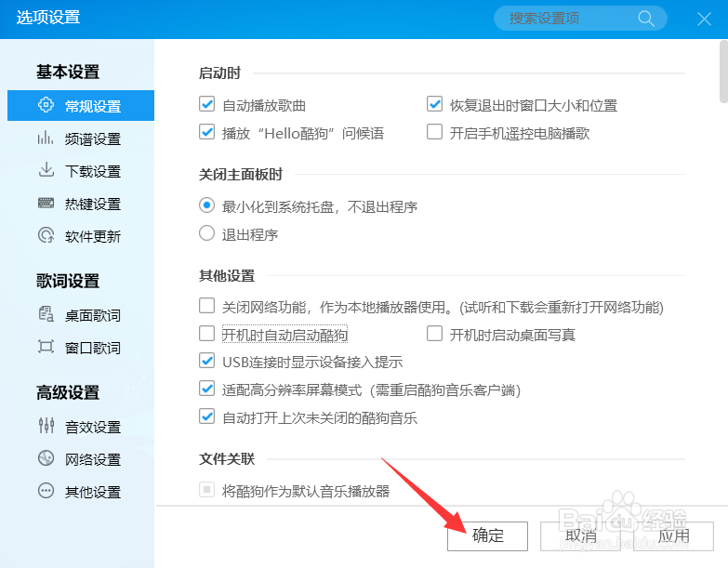Viewport: 728px width, 568px height.
Task: Enable 关闭网络功能 checkbox
Action: coord(206,306)
